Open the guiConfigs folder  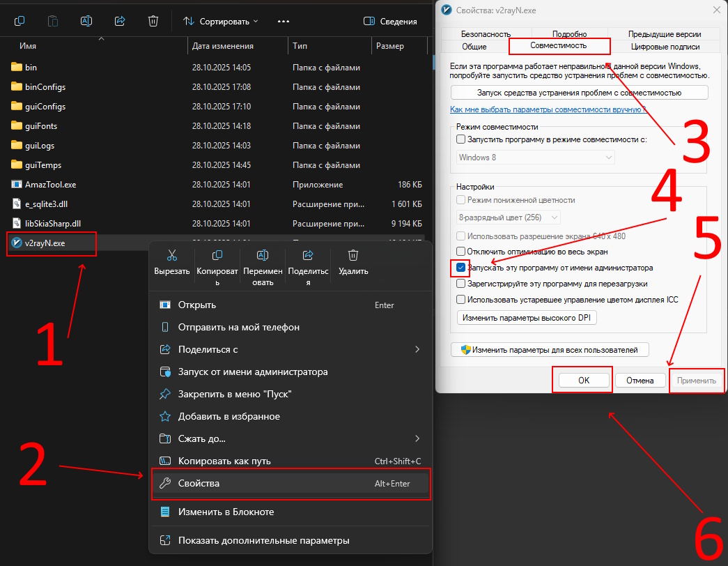45,107
